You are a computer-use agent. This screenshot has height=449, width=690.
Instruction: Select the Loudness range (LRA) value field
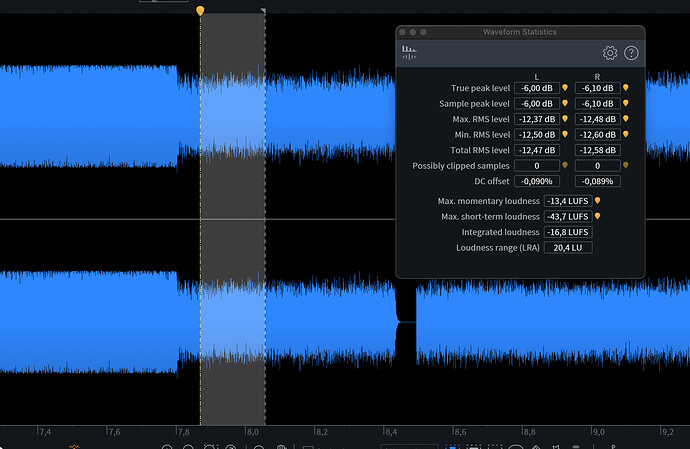coord(568,247)
